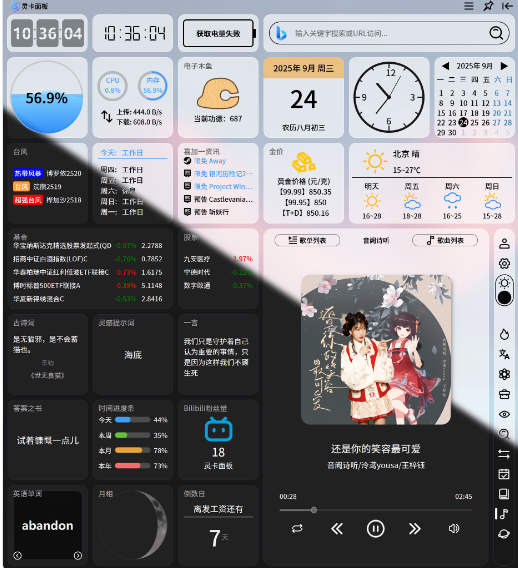Go to next month in the calendar widget
Viewport: 518px width, 568px height.
504,66
